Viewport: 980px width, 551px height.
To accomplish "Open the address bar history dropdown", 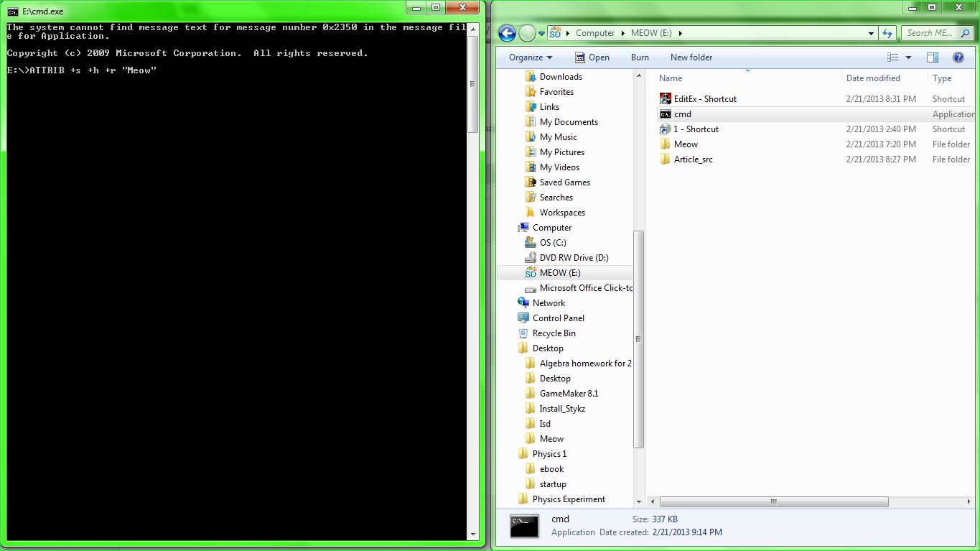I will coord(871,33).
